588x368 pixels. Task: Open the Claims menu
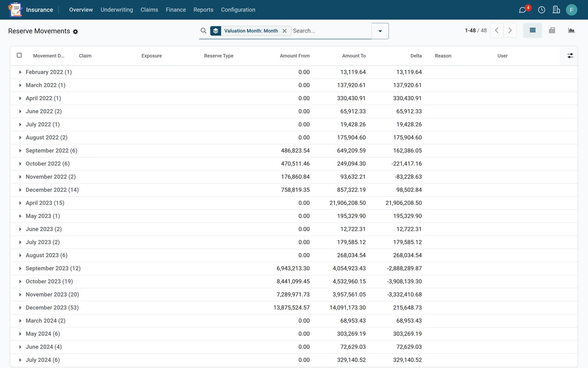coord(149,10)
